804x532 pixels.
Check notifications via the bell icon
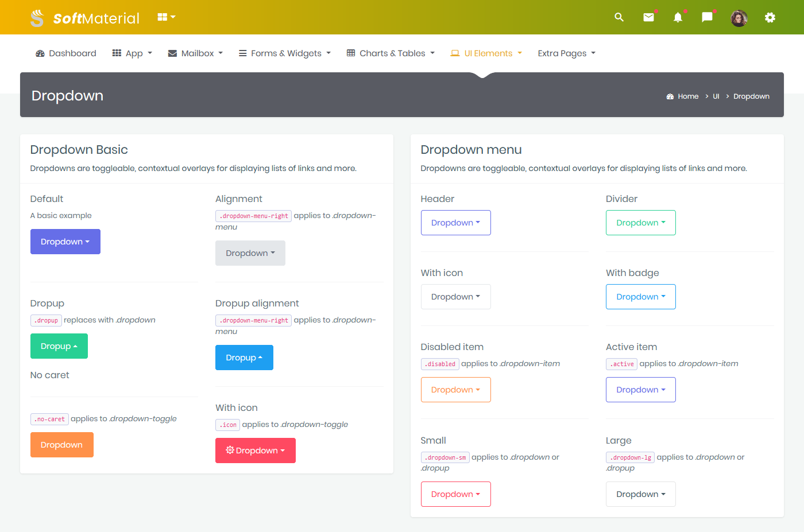pos(678,17)
